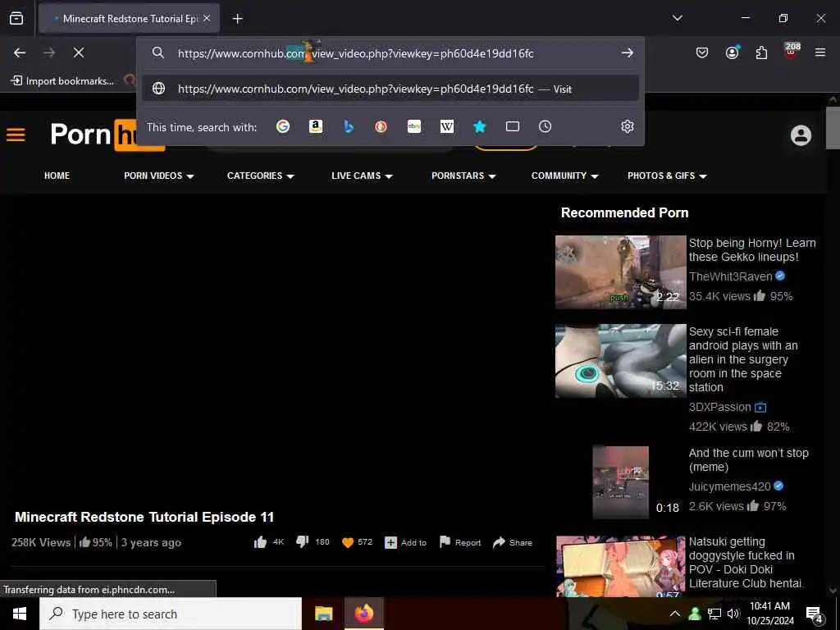Viewport: 840px width, 630px height.
Task: Search this time with Bing
Action: (x=349, y=126)
